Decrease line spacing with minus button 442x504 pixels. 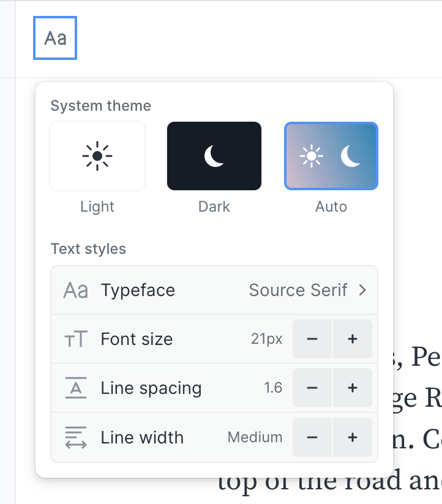point(312,388)
